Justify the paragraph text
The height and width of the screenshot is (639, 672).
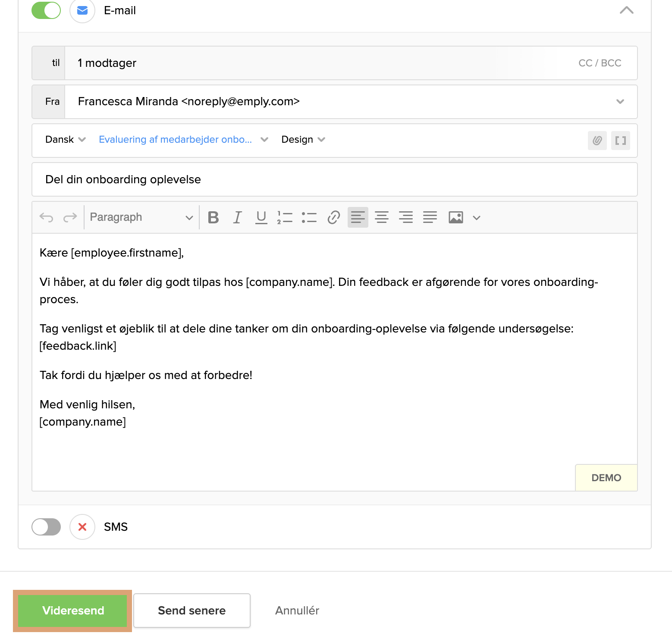coord(430,217)
